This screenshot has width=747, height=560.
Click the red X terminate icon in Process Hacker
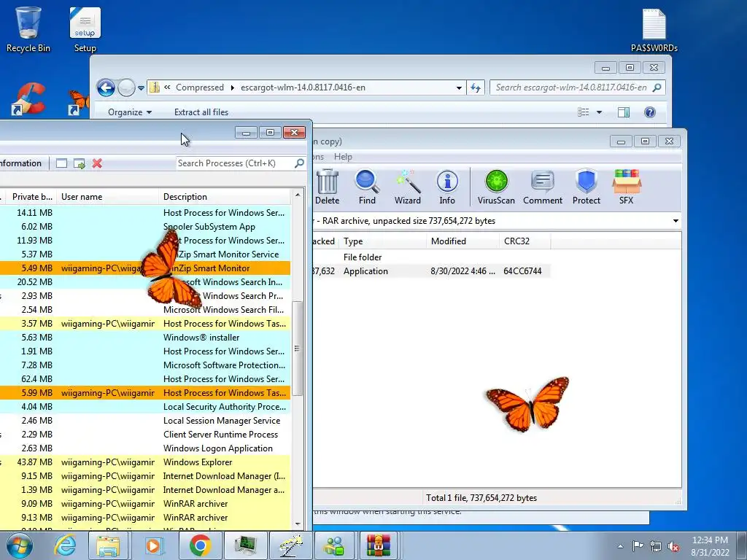(x=97, y=163)
